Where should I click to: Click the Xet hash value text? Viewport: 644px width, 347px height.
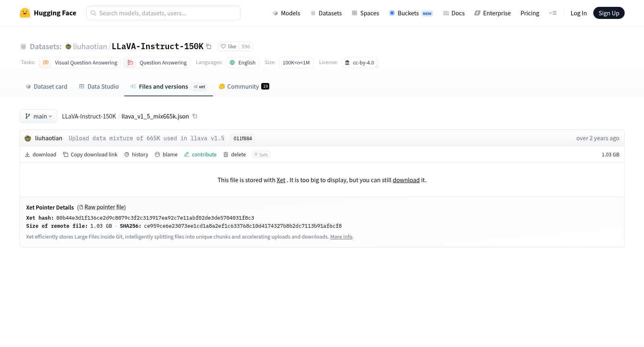[155, 218]
